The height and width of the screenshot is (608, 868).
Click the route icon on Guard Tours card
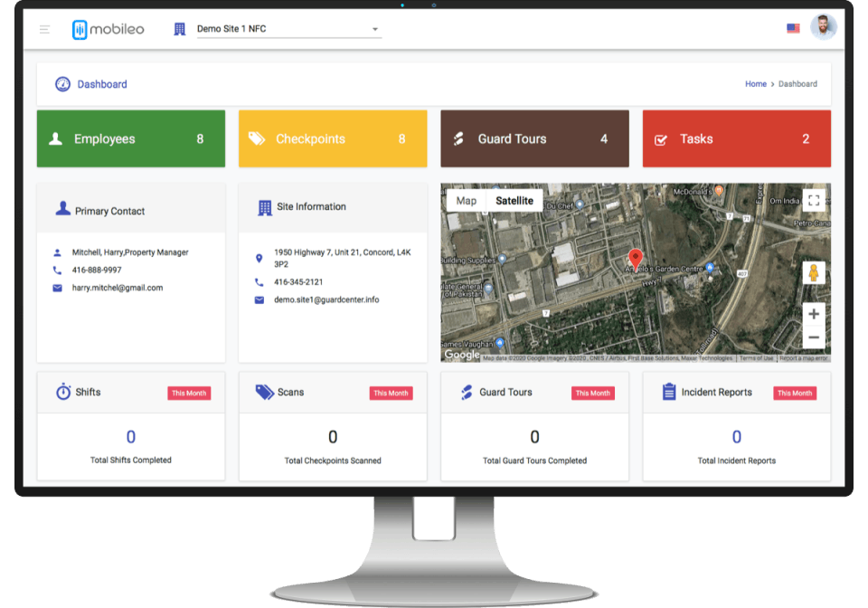pos(458,138)
